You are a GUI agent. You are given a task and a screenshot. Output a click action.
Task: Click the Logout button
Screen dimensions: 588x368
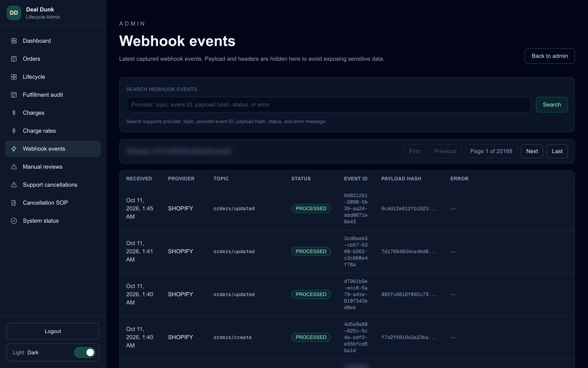[53, 331]
